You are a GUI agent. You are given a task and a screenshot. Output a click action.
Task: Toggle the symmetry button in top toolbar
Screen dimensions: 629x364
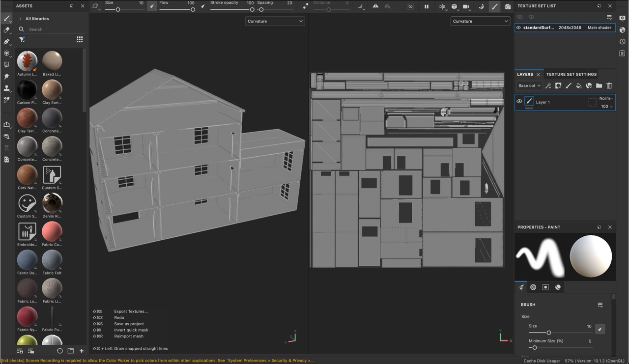(375, 7)
